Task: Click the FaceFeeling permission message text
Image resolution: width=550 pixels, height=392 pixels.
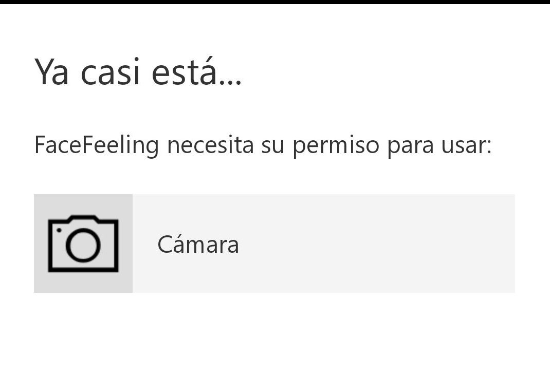Action: click(263, 145)
